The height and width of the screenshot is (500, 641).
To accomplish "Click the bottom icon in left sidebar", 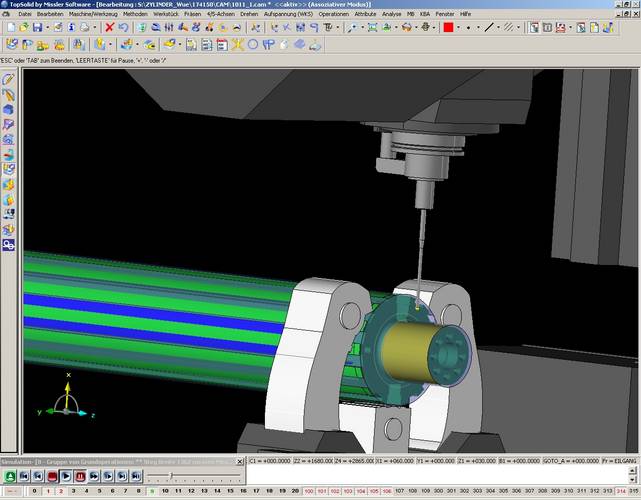I will [x=8, y=245].
